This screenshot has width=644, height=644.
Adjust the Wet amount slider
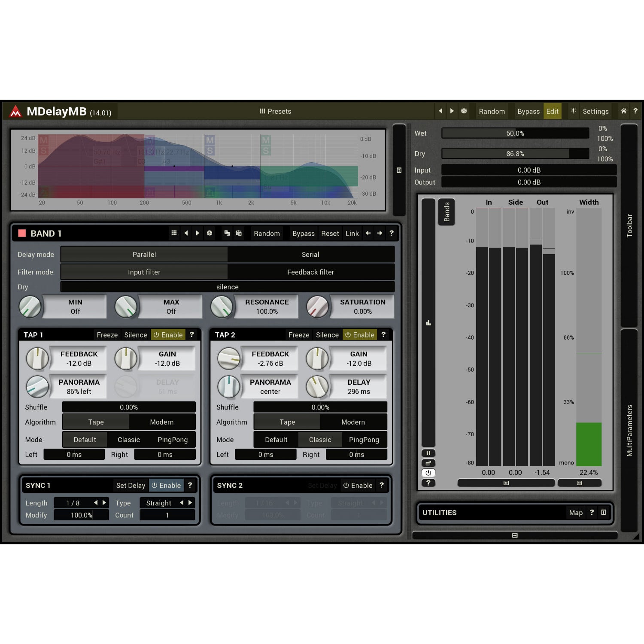point(515,134)
